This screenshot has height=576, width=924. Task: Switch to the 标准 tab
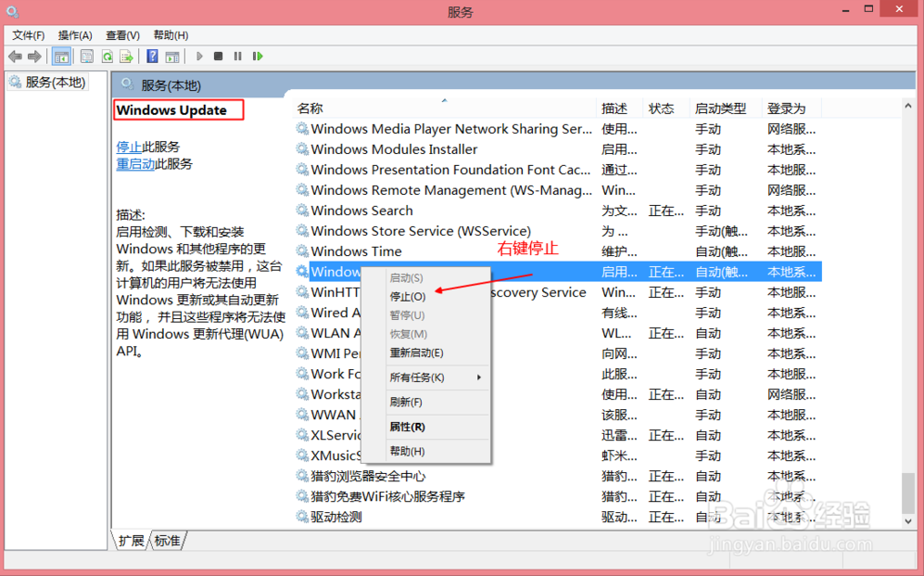click(x=166, y=540)
